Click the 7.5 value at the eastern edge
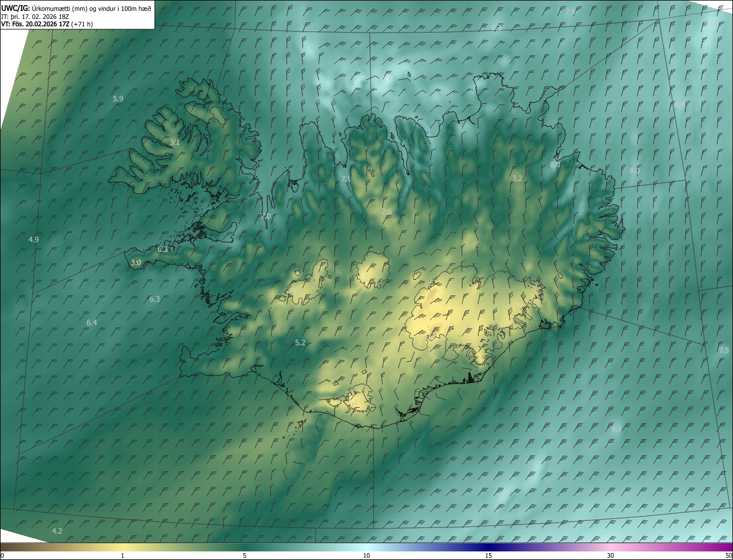The height and width of the screenshot is (560, 733). [x=724, y=350]
